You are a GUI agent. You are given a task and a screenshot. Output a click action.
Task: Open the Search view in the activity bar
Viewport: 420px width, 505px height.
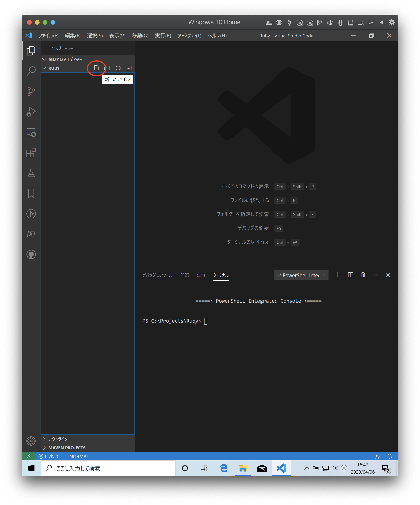tap(31, 71)
